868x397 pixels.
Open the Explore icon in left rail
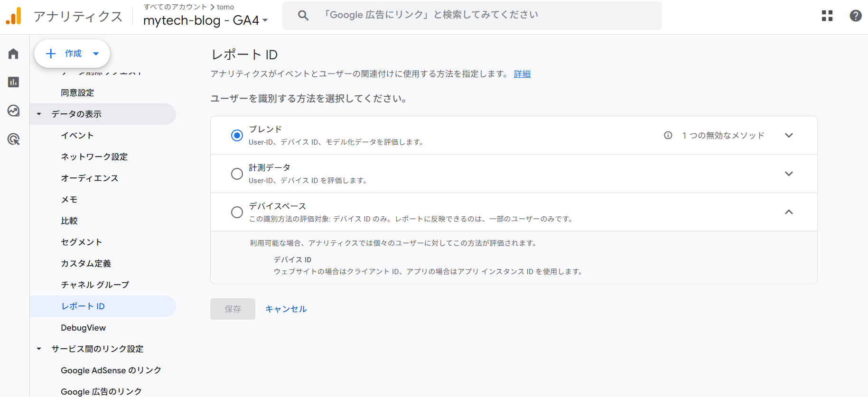(13, 111)
